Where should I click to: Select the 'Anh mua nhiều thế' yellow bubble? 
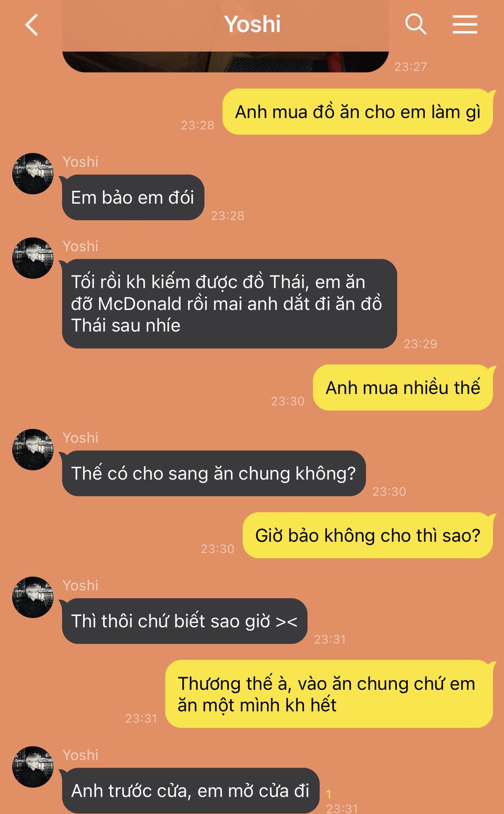point(403,387)
